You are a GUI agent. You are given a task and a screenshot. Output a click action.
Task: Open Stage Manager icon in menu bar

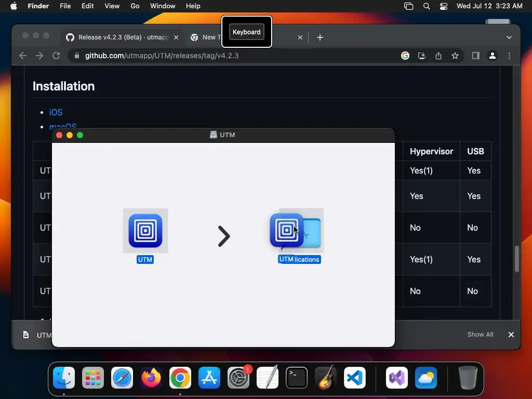[x=408, y=6]
